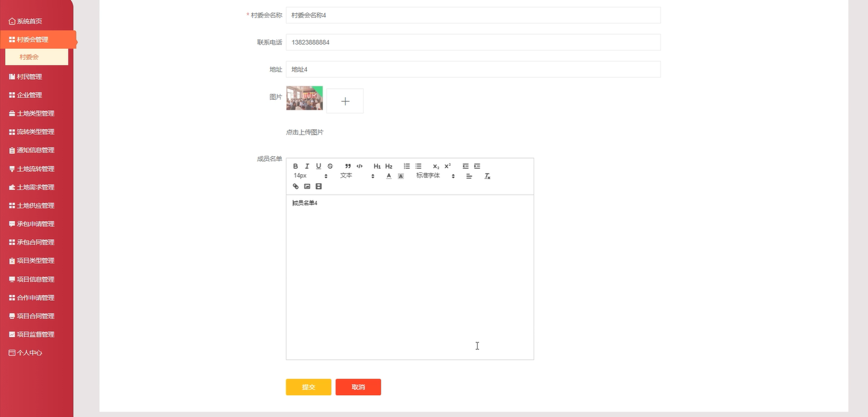Viewport: 868px width, 417px height.
Task: Apply strikethrough formatting in the editor
Action: pyautogui.click(x=330, y=166)
